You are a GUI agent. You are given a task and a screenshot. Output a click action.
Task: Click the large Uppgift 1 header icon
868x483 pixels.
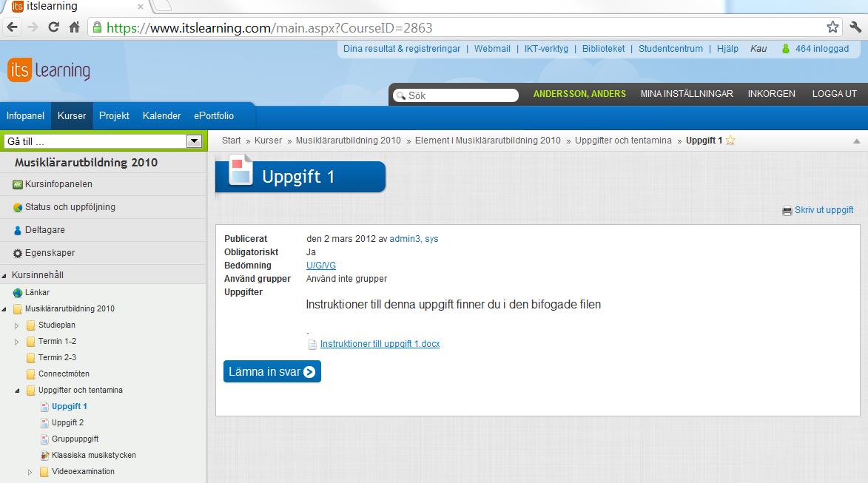(x=240, y=170)
